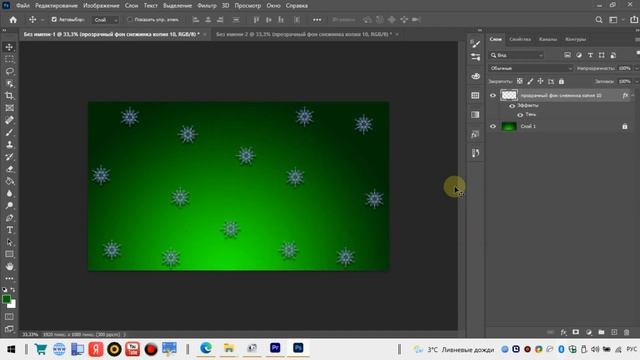This screenshot has width=640, height=360.
Task: Select the Move tool in the toolbox
Action: 9,47
